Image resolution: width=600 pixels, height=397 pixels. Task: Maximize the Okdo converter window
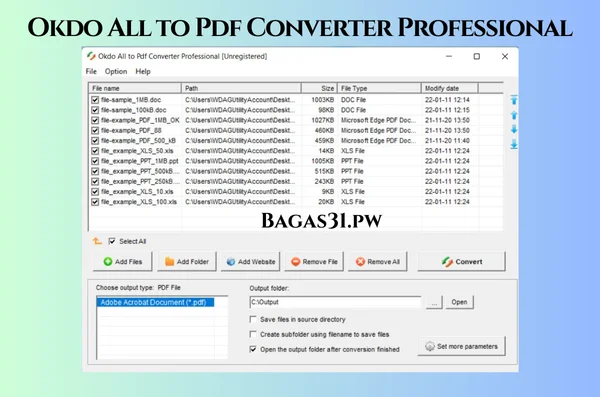477,56
